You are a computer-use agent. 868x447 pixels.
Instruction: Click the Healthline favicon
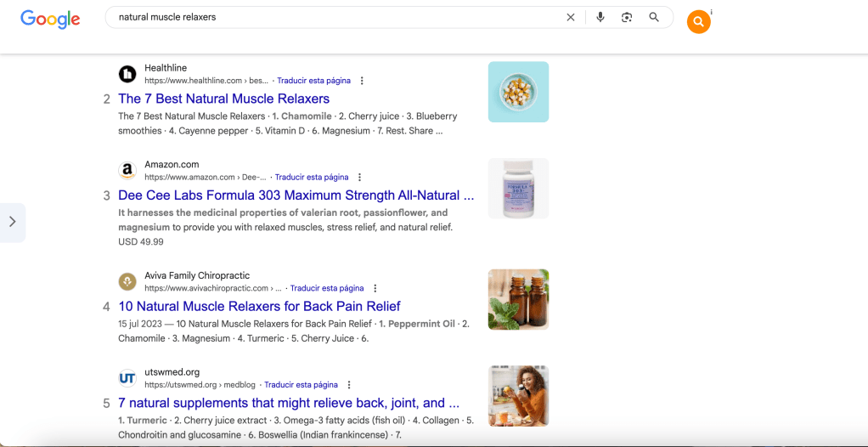pyautogui.click(x=127, y=74)
